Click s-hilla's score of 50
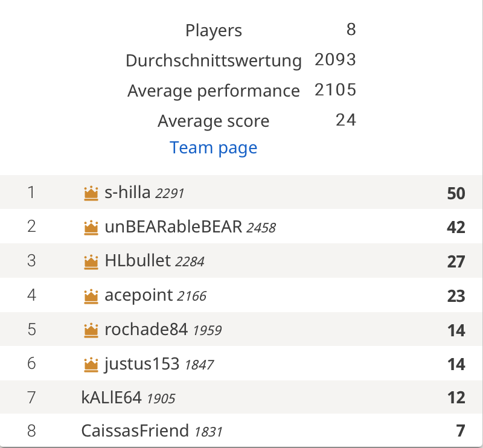The image size is (483, 448). point(456,193)
